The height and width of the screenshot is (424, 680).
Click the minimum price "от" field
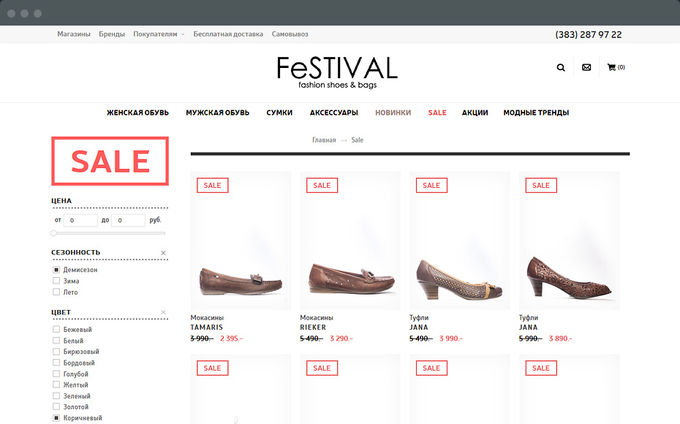point(80,220)
